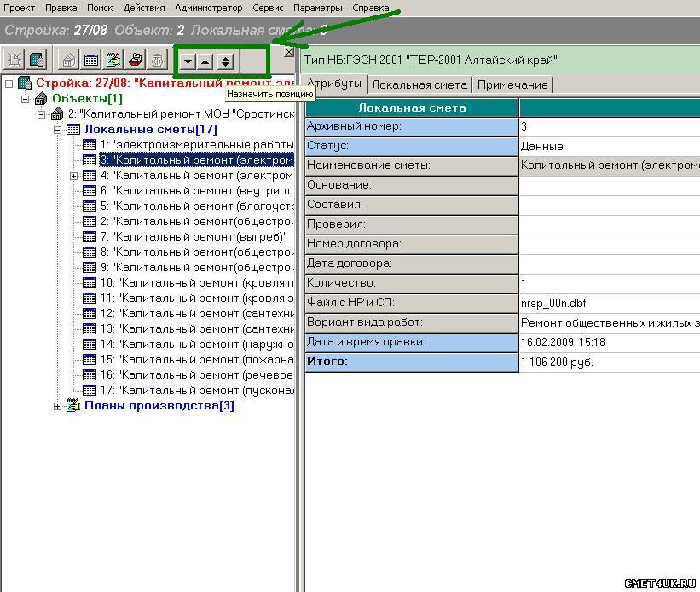Select estimate 7 "выгреб" in the tree
This screenshot has width=700, height=592.
click(193, 236)
